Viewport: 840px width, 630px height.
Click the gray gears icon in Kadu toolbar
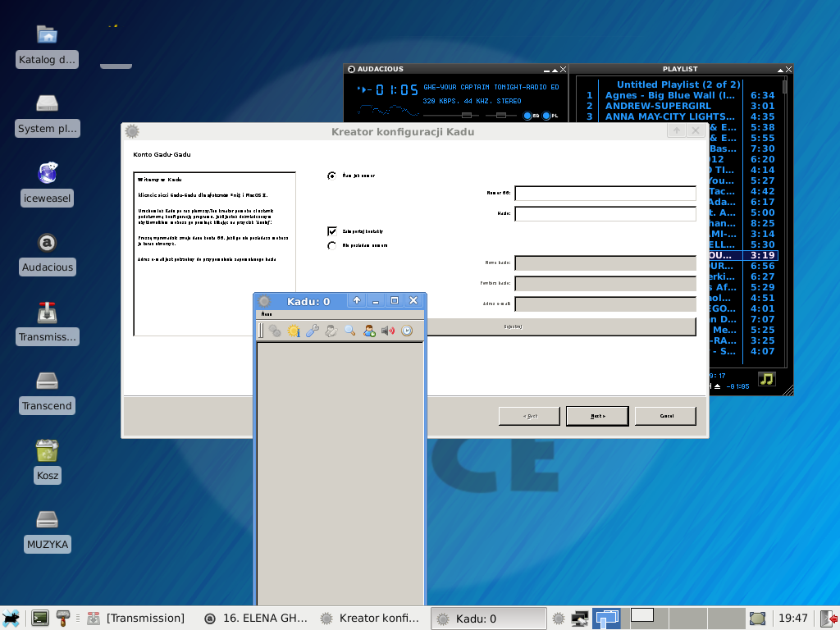pos(275,331)
